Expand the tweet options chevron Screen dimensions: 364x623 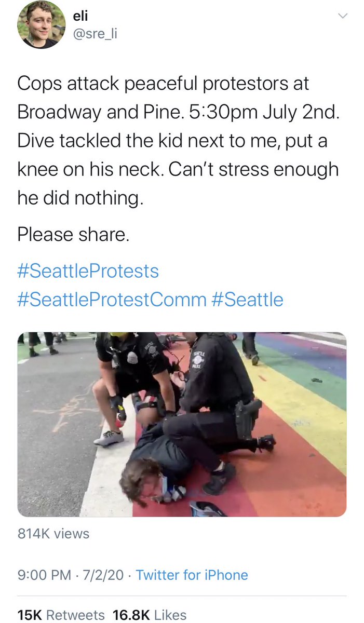click(342, 17)
